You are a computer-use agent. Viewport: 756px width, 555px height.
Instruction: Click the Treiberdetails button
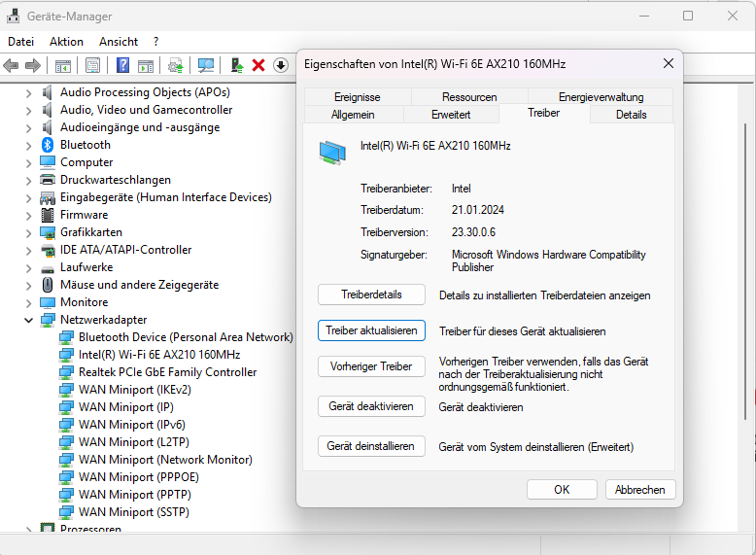tap(371, 295)
